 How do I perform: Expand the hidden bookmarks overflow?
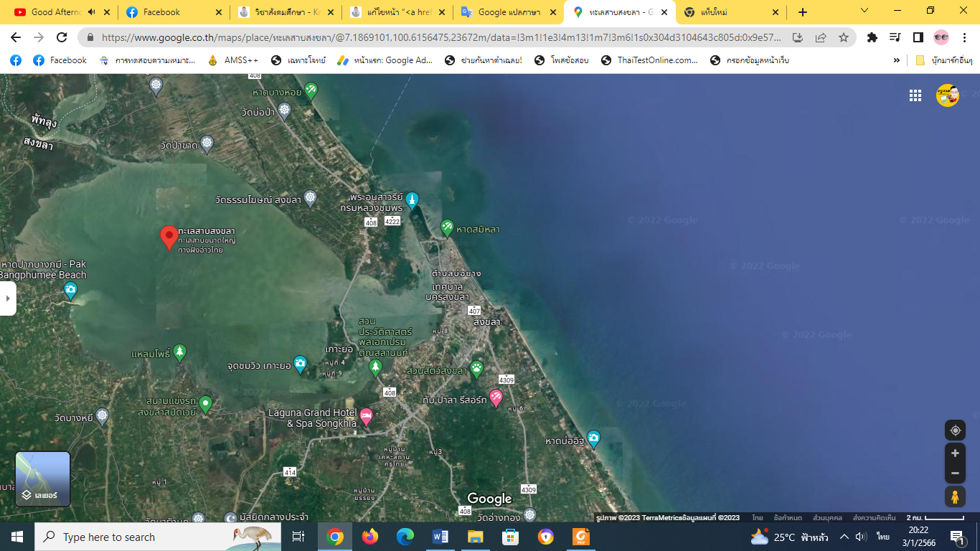click(896, 60)
